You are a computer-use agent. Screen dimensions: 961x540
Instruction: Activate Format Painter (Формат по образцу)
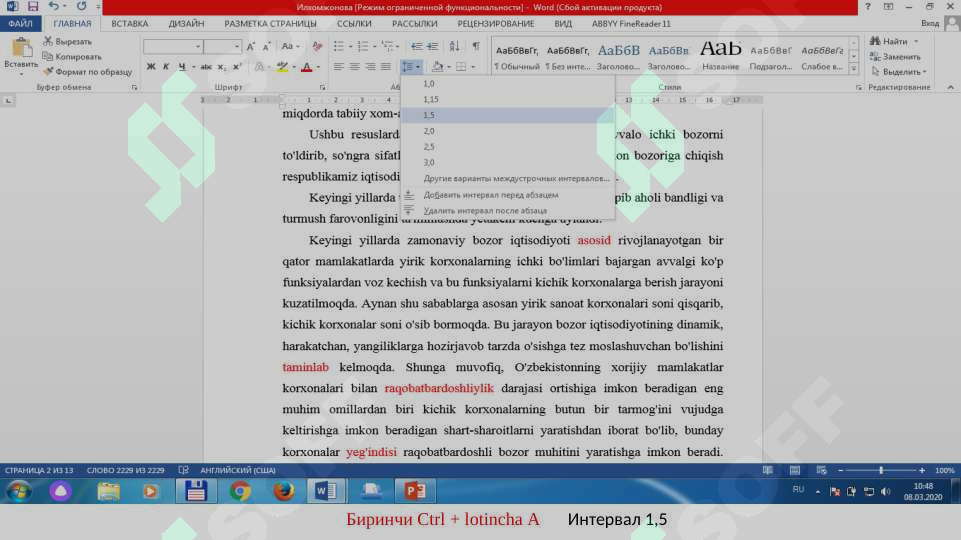point(87,72)
